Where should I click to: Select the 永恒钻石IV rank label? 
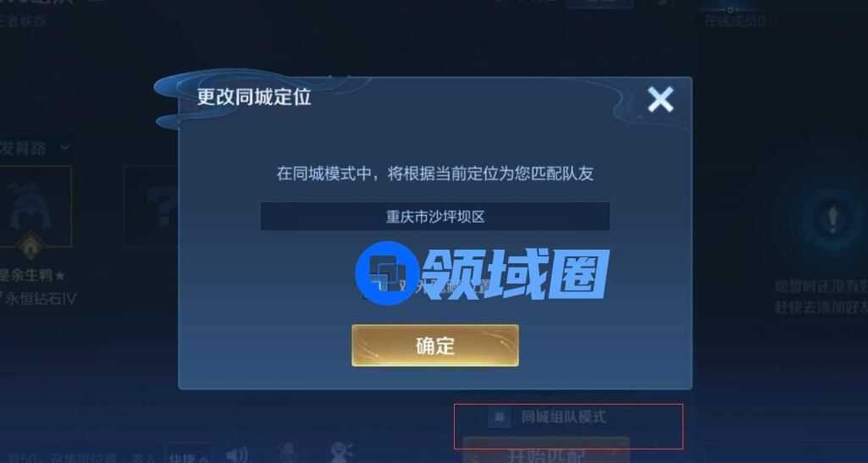click(41, 300)
